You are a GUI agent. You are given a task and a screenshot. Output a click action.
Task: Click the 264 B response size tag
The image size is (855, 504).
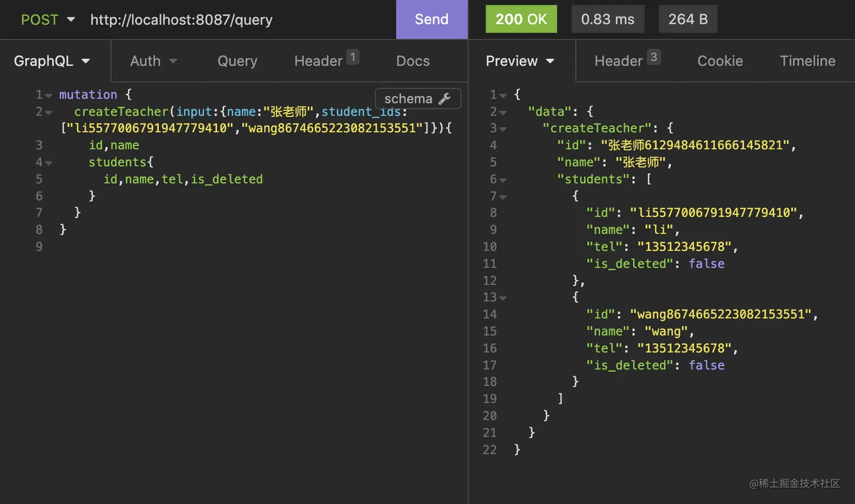click(688, 19)
